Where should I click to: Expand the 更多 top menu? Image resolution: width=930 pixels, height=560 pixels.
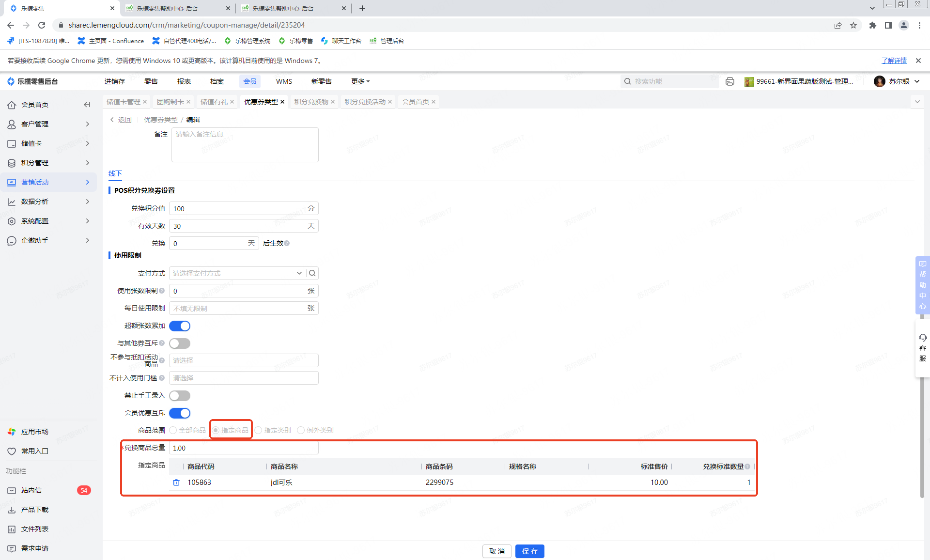360,81
